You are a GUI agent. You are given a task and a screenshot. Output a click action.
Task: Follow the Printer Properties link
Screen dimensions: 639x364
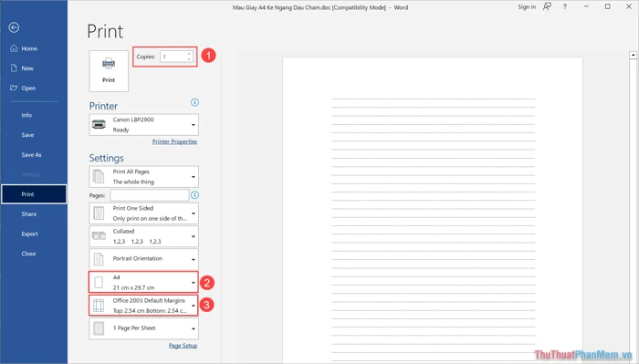click(174, 141)
